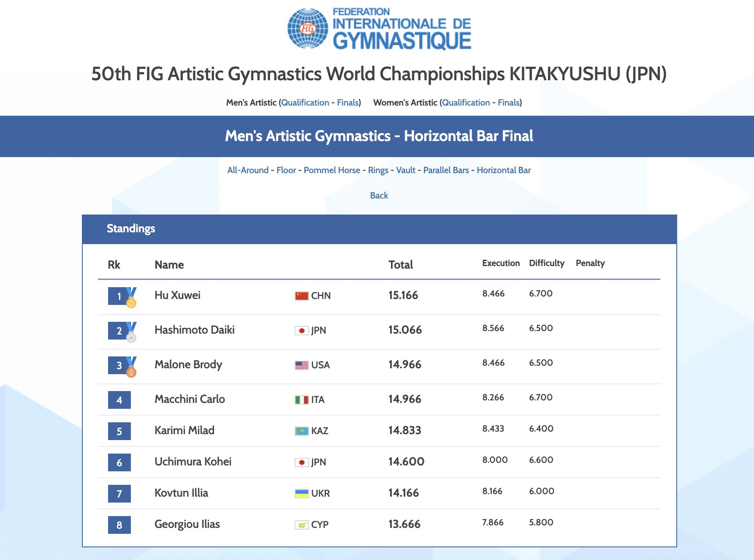Viewport: 754px width, 560px height.
Task: Click the gold medal icon for Hu Xuwei
Action: (x=131, y=297)
